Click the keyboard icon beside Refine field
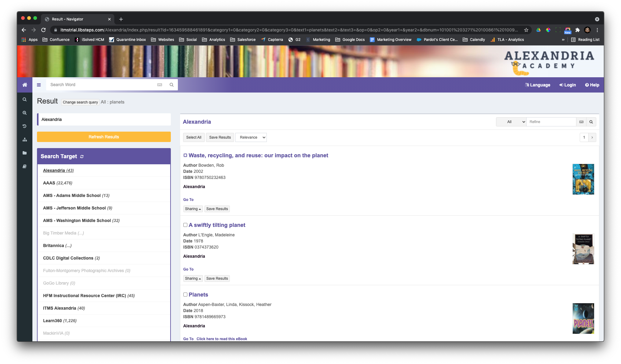The width and height of the screenshot is (621, 364). click(x=581, y=122)
